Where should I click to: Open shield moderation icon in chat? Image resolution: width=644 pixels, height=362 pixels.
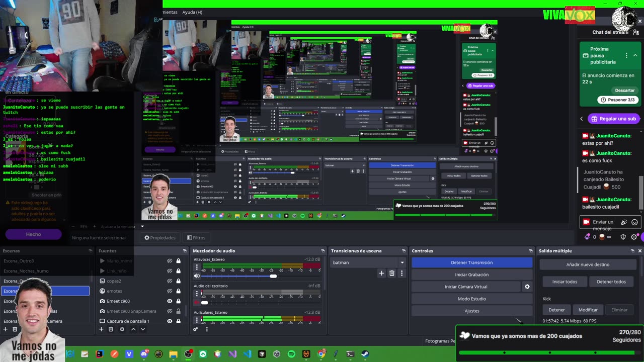coord(623,237)
